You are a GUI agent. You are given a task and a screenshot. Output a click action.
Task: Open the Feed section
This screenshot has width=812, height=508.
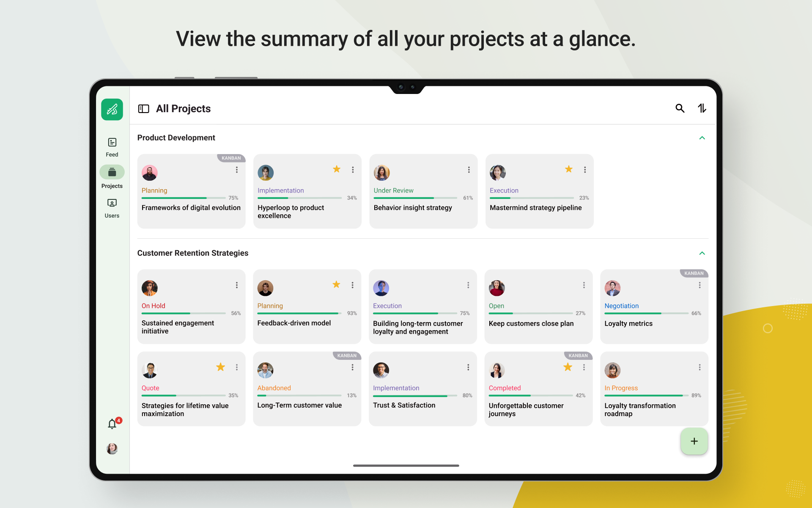(112, 147)
